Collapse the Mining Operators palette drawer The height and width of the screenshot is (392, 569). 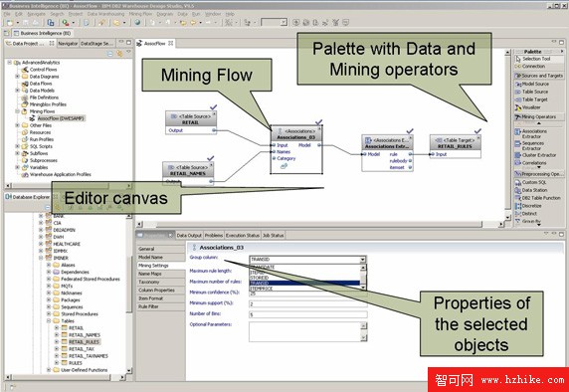539,116
